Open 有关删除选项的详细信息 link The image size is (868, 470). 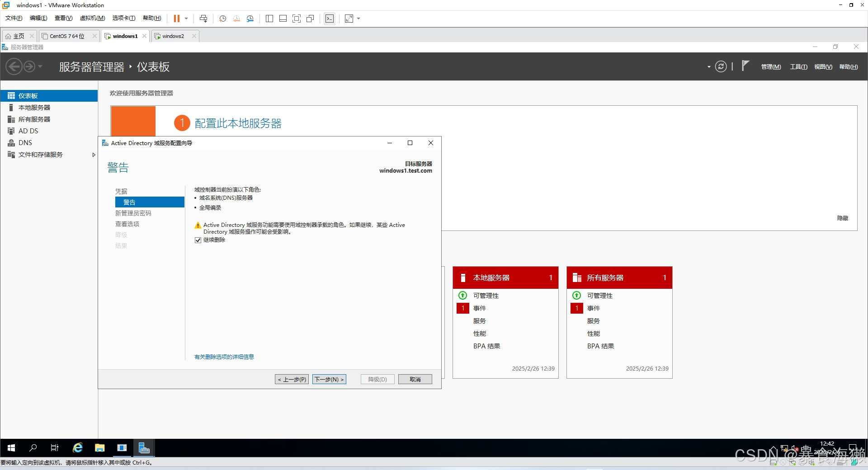tap(224, 357)
